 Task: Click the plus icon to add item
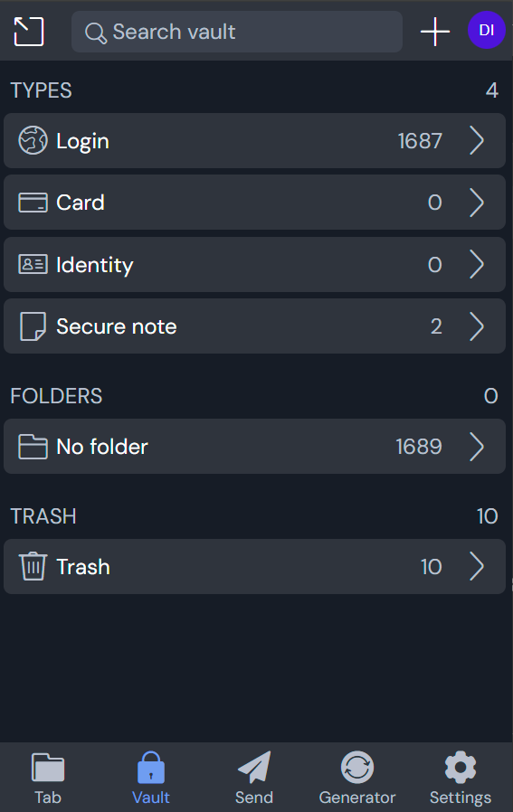pyautogui.click(x=435, y=32)
